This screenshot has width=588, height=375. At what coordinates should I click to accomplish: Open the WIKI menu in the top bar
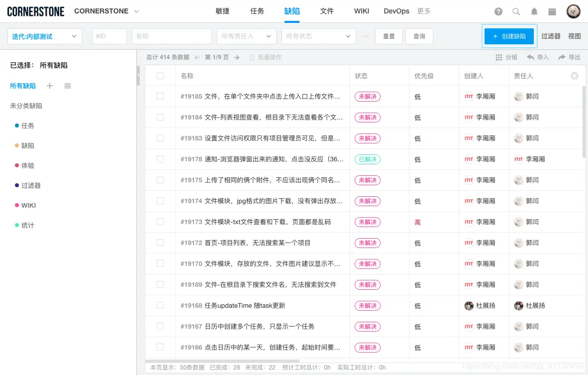pos(362,11)
